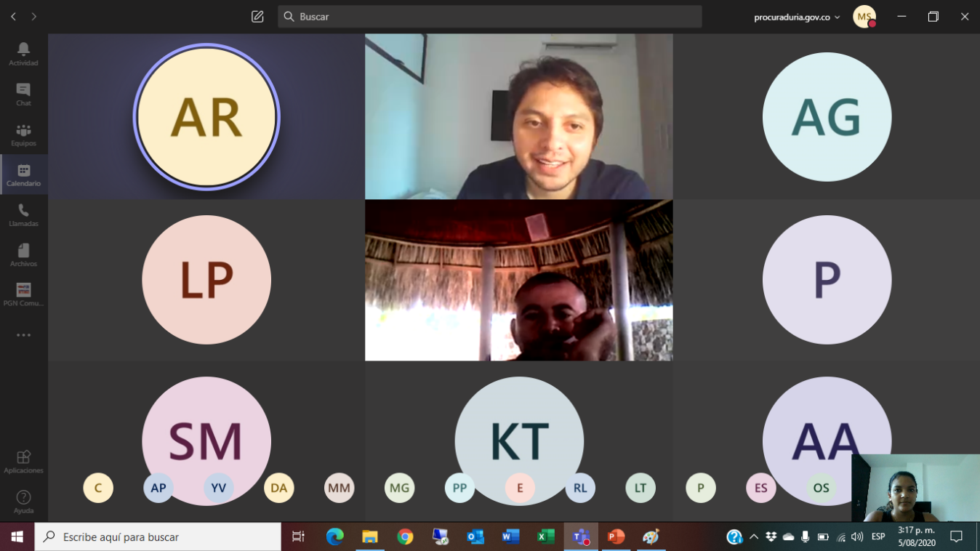Open Ayuda help in sidebar

click(23, 502)
